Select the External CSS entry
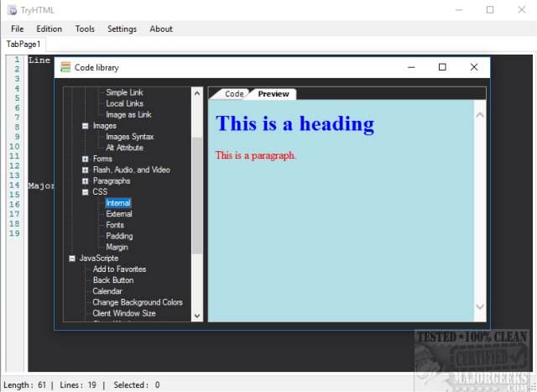537x392 pixels. click(x=119, y=214)
